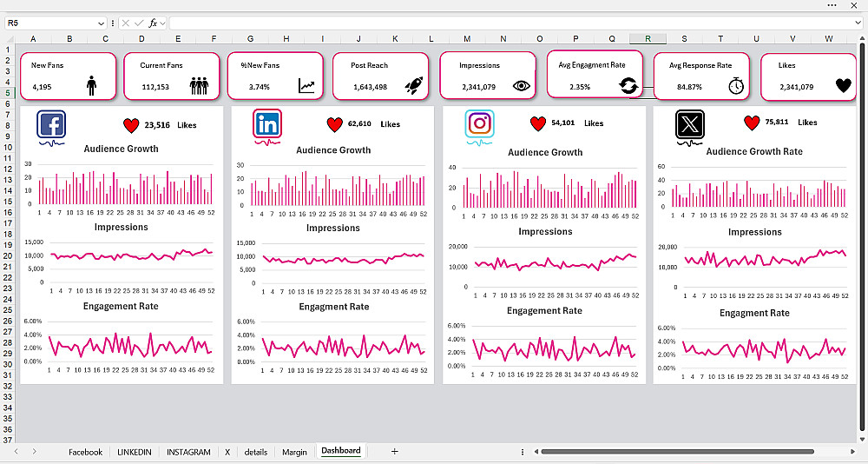
Task: Open the fx function dropdown arrow
Action: click(x=163, y=23)
